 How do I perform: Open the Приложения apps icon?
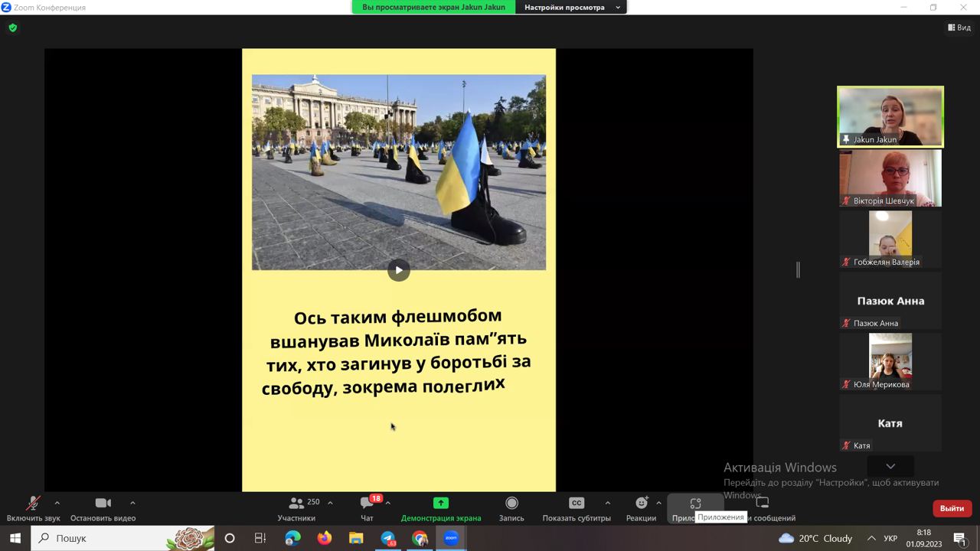(695, 504)
